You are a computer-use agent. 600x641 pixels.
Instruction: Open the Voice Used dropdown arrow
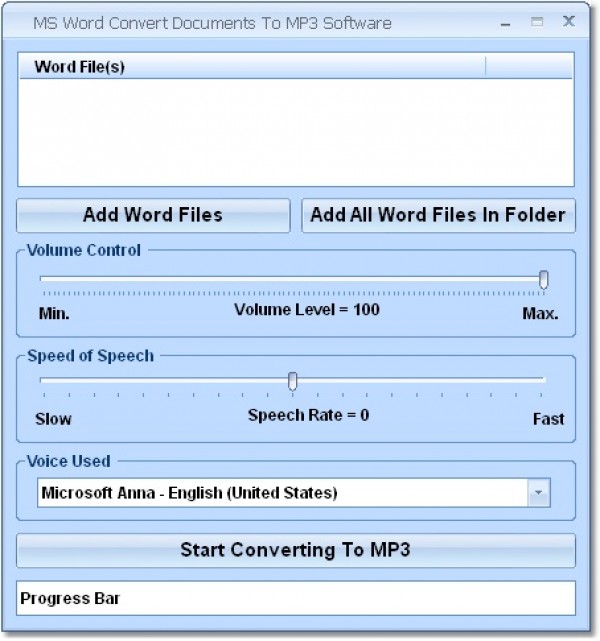[539, 493]
